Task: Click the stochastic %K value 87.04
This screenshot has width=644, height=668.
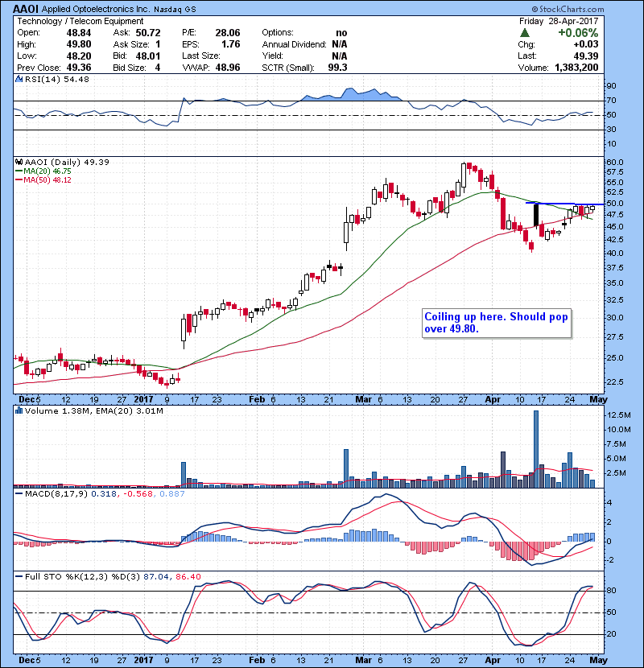Action: (156, 577)
